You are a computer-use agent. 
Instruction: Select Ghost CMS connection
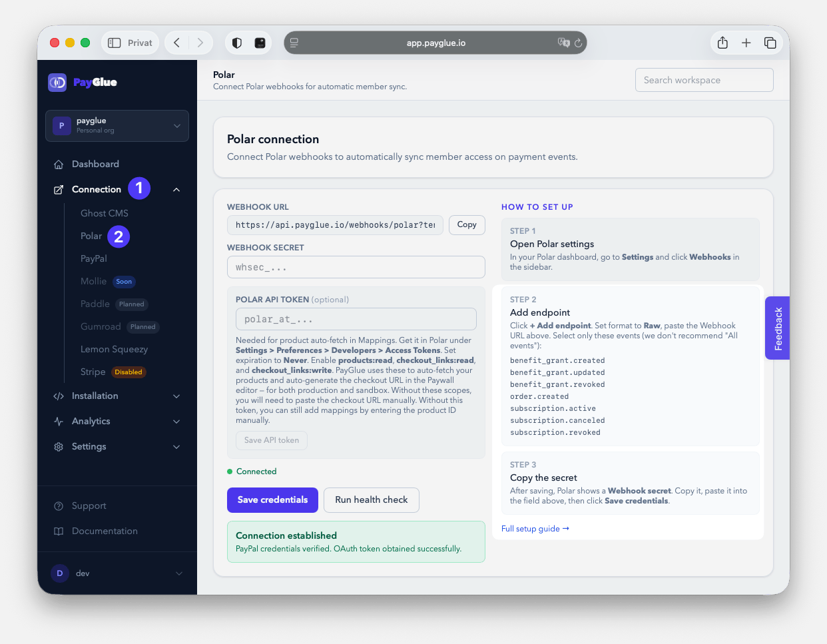[x=105, y=213]
